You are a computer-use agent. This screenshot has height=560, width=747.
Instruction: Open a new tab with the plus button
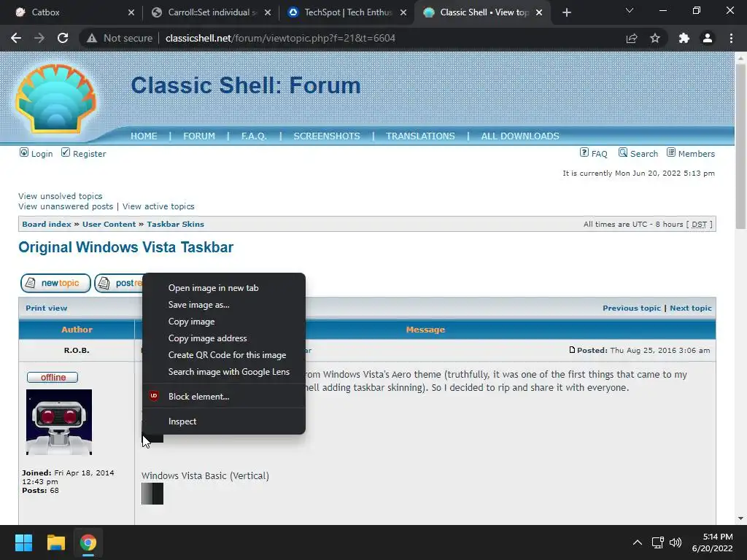pyautogui.click(x=566, y=12)
